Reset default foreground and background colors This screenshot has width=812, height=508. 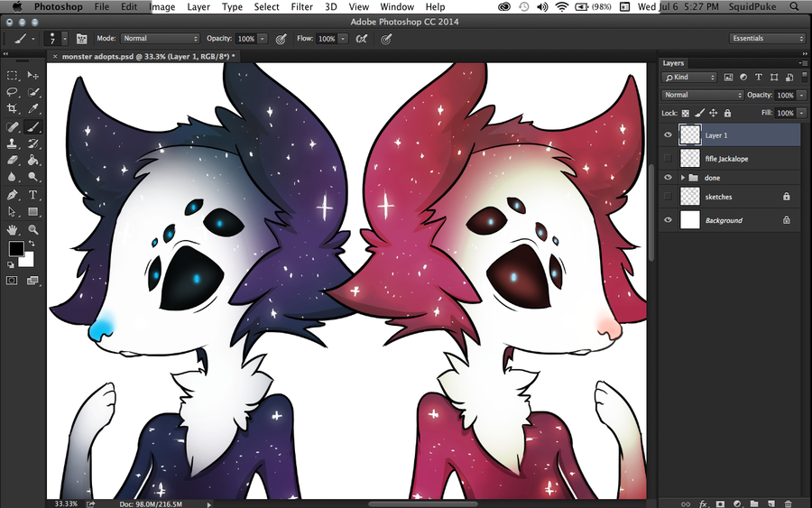[10, 264]
